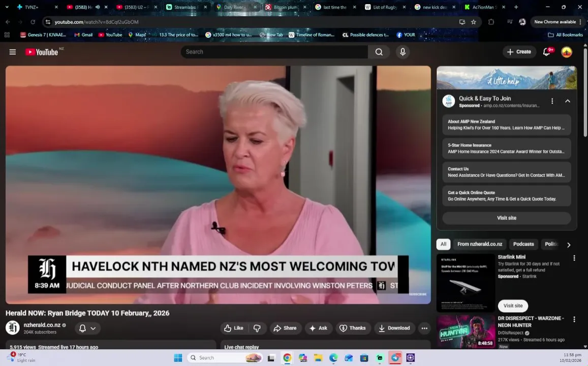Click the Thanks button
The width and height of the screenshot is (588, 366).
click(x=353, y=328)
